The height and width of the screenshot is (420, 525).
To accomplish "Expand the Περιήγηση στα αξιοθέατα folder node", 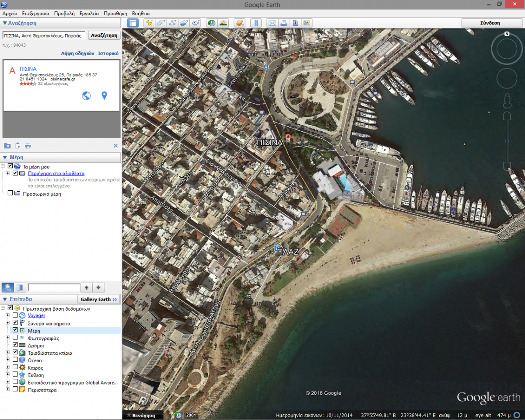I will pos(7,174).
